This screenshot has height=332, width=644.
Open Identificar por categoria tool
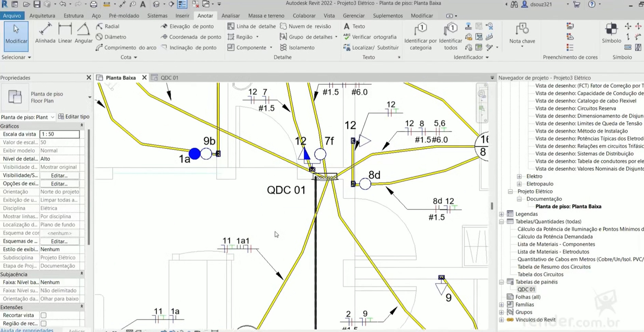(420, 36)
